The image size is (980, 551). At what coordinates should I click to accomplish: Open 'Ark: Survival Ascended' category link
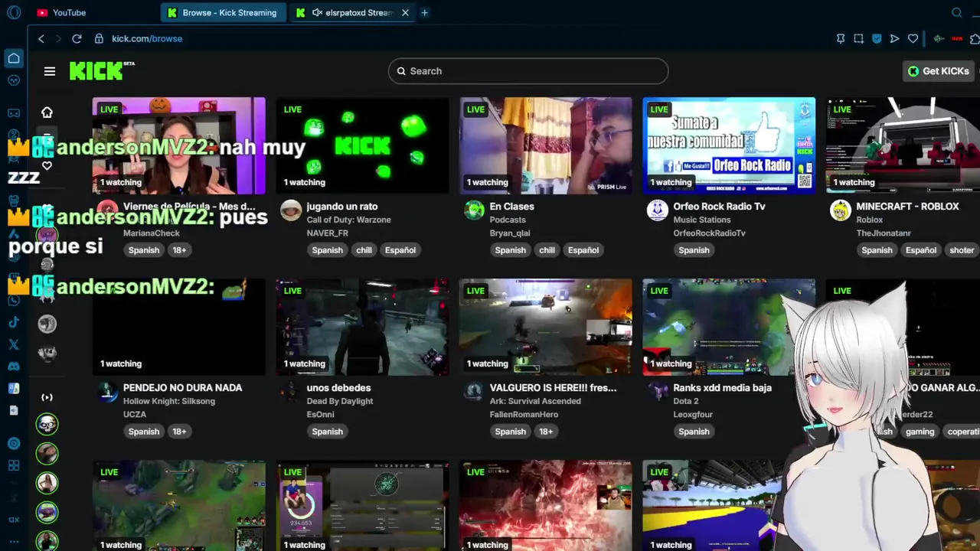click(x=535, y=401)
